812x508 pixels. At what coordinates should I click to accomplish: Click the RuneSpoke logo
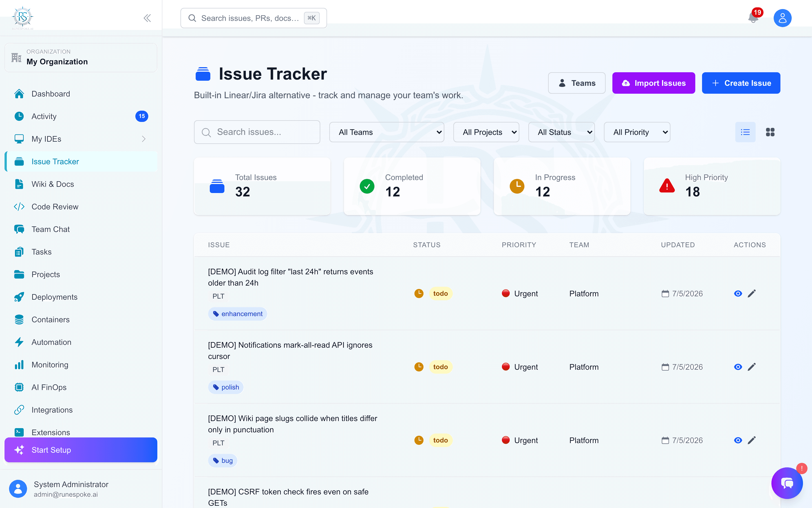[23, 17]
